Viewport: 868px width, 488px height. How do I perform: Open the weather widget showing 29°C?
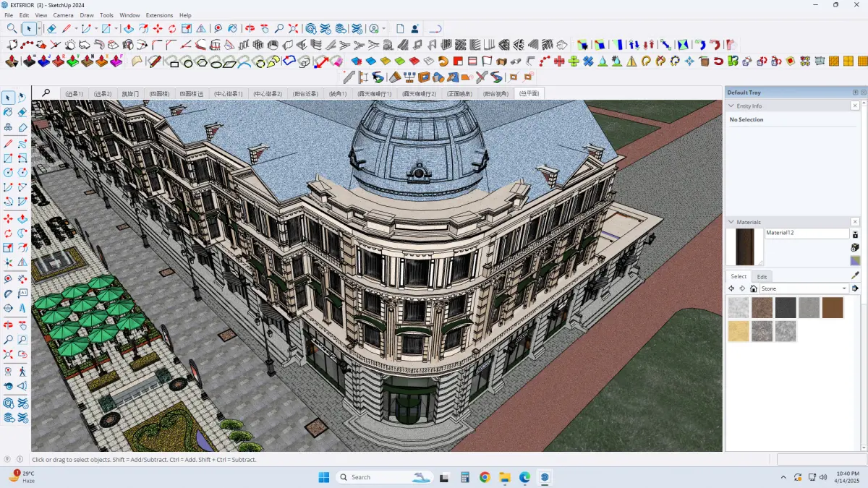pos(22,477)
